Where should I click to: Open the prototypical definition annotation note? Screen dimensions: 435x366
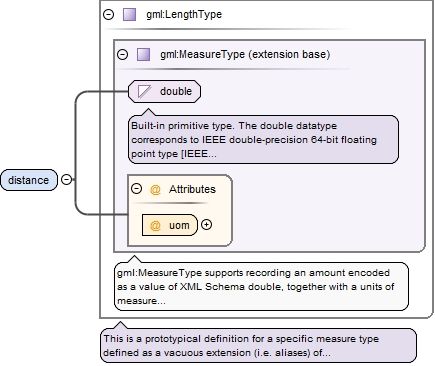[x=258, y=345]
